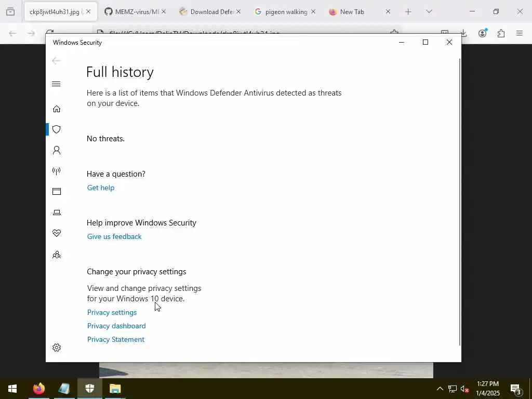The height and width of the screenshot is (399, 532).
Task: Open Privacy dashboard link
Action: point(116,326)
